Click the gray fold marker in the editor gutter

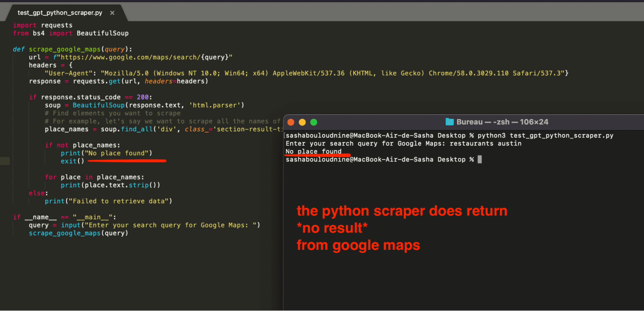point(5,161)
